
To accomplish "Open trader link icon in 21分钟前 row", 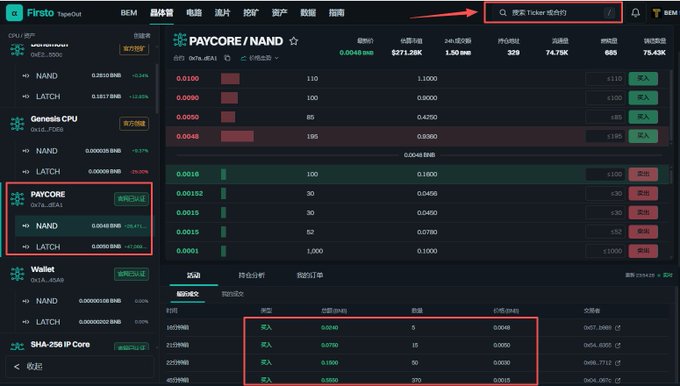I will pyautogui.click(x=618, y=345).
